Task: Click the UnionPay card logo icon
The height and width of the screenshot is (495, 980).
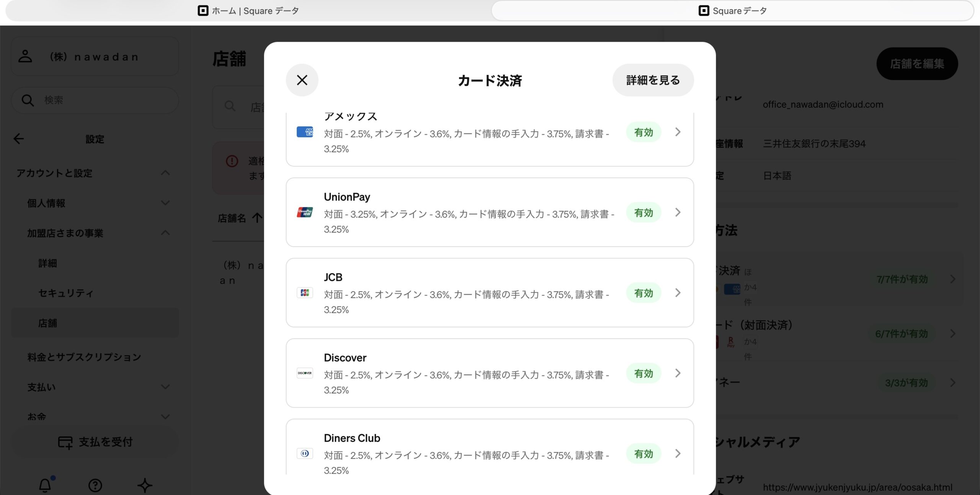Action: [x=305, y=212]
